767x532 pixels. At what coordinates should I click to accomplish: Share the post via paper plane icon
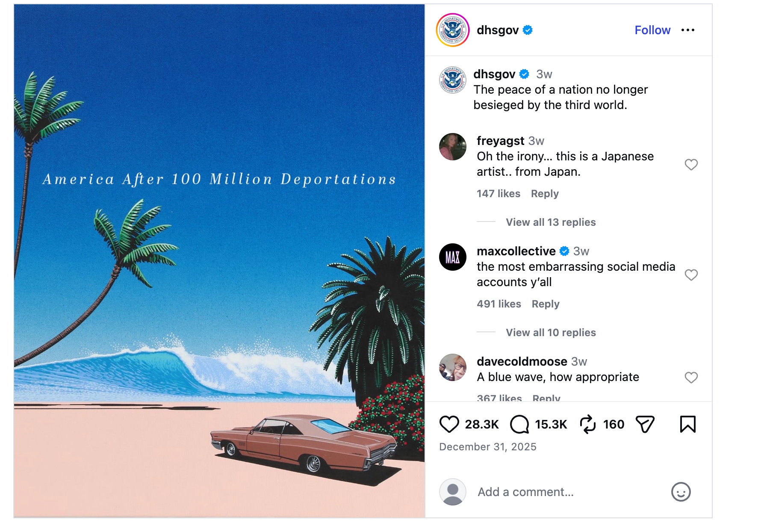click(645, 424)
